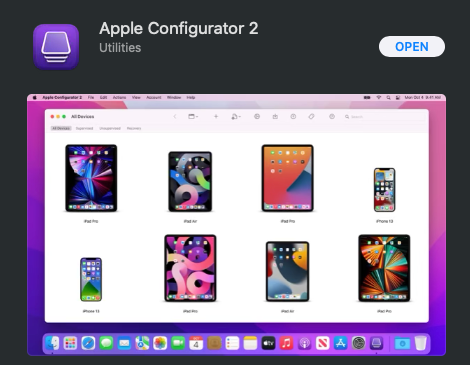Open the Blueprints dropdown in the toolbar
Image resolution: width=470 pixels, height=365 pixels.
pyautogui.click(x=236, y=116)
